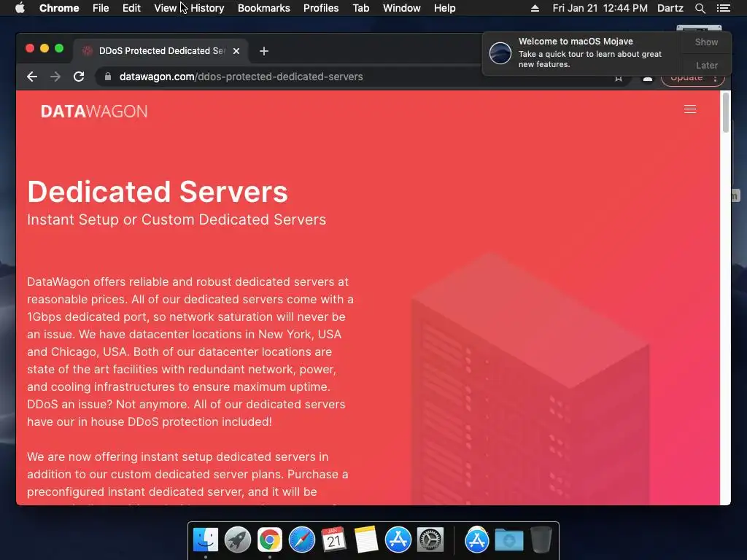Viewport: 747px width, 560px height.
Task: Open the Applications folder stack in Dock
Action: pyautogui.click(x=477, y=540)
